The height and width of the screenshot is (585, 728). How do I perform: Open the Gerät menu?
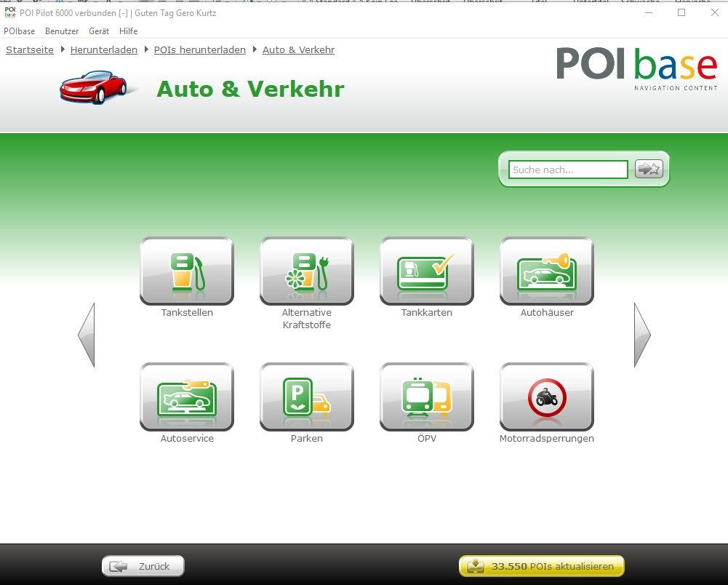point(99,31)
